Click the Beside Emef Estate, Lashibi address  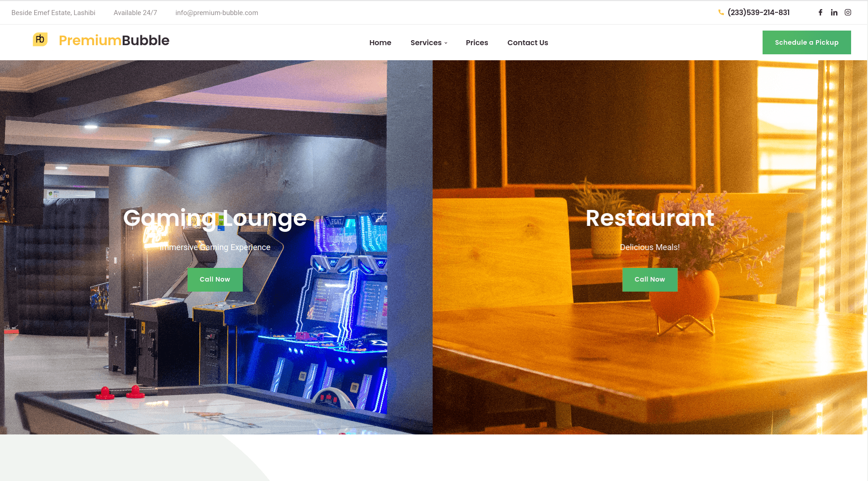[x=53, y=13]
